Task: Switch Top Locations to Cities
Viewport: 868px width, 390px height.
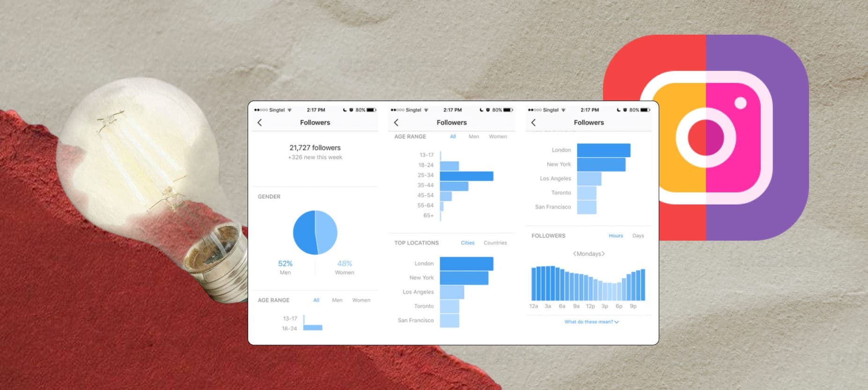Action: pyautogui.click(x=468, y=243)
